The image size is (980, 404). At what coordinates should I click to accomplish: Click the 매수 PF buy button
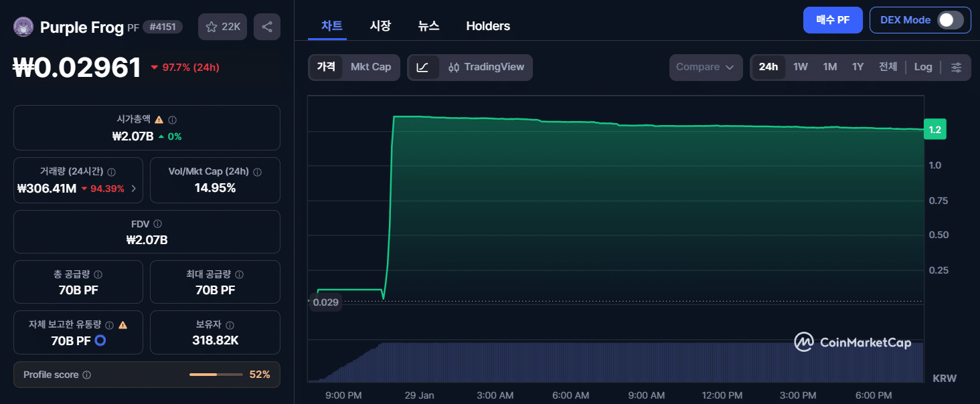833,20
